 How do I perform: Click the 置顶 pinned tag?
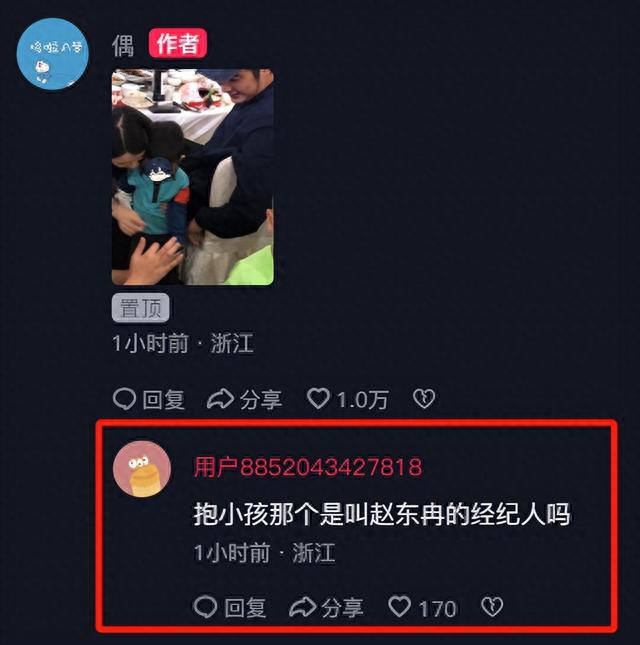[x=140, y=308]
